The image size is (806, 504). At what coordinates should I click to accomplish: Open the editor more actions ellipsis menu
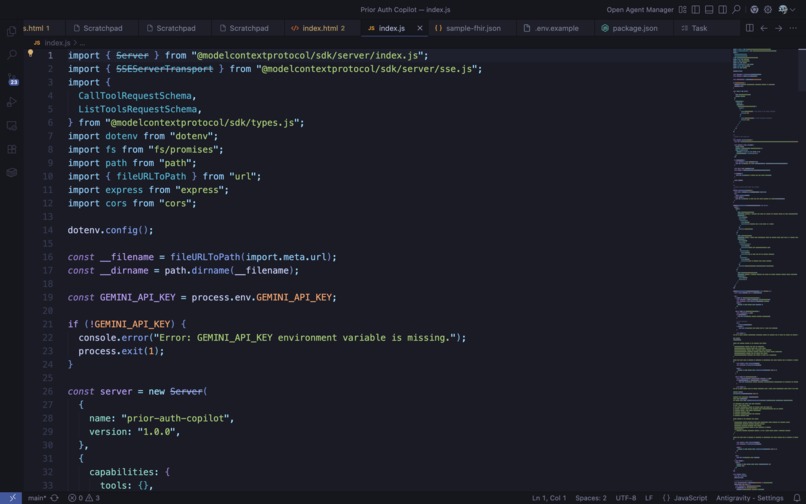pyautogui.click(x=793, y=28)
